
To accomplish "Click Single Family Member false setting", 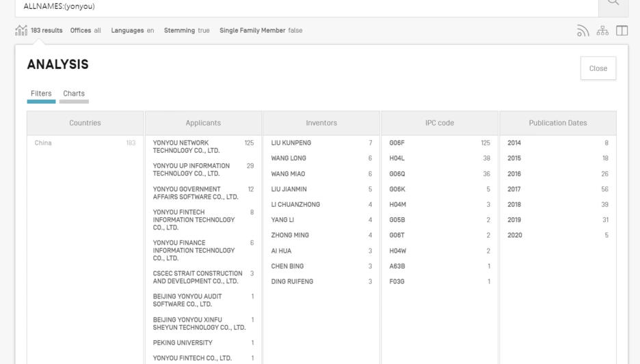I will (261, 31).
